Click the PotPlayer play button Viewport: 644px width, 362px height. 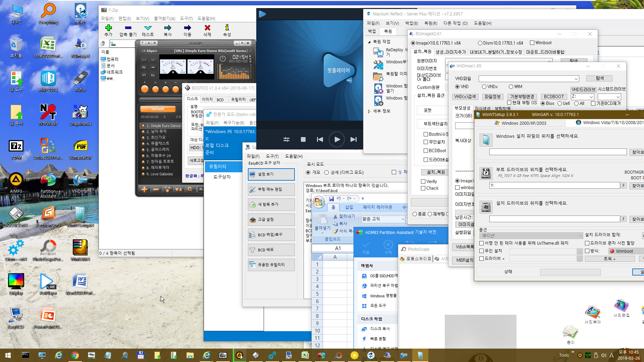337,139
